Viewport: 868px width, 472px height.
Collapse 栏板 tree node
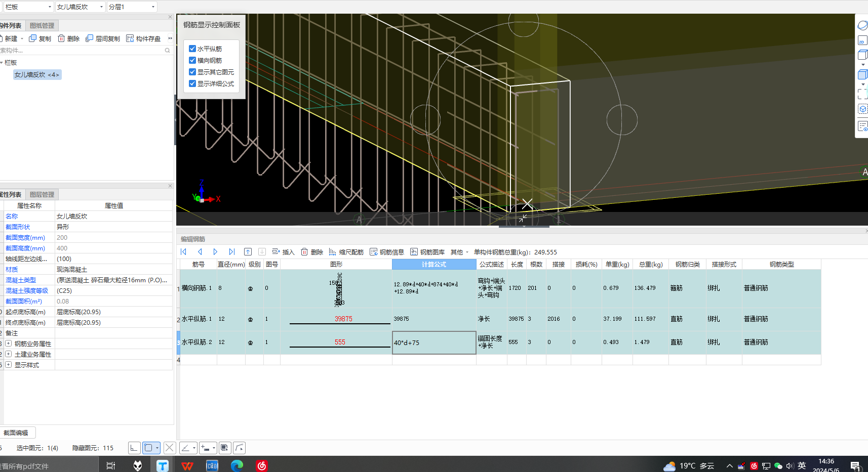point(2,63)
